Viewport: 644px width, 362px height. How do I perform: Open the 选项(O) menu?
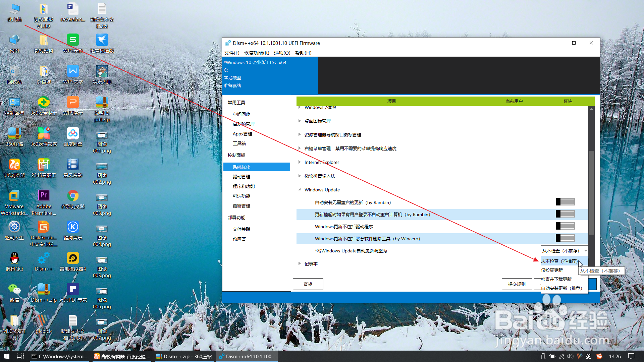point(282,53)
